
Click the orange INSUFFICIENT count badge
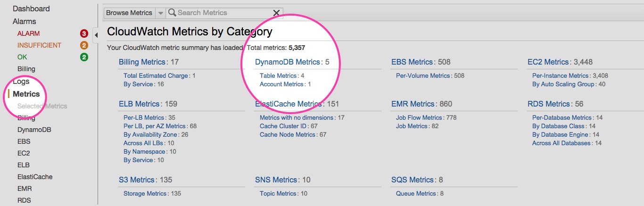(84, 45)
